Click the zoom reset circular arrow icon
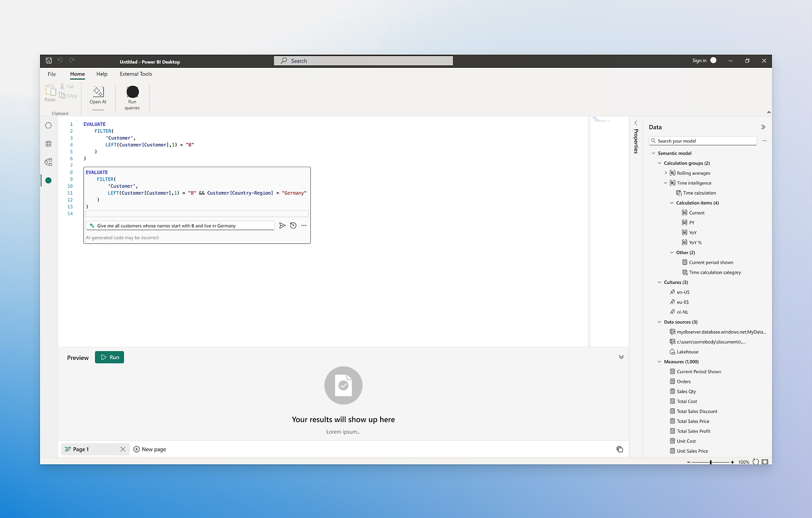Viewport: 812px width, 518px height. coord(755,462)
